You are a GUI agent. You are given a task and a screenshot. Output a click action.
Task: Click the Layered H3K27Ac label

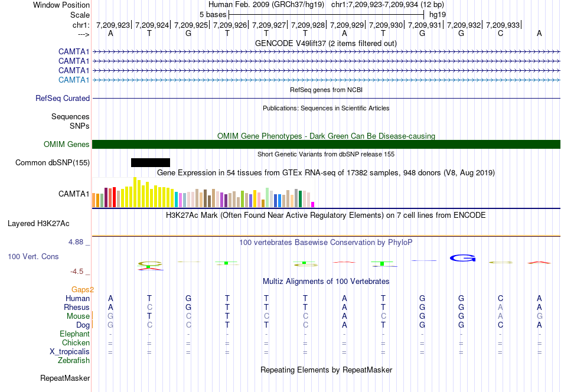pyautogui.click(x=38, y=224)
